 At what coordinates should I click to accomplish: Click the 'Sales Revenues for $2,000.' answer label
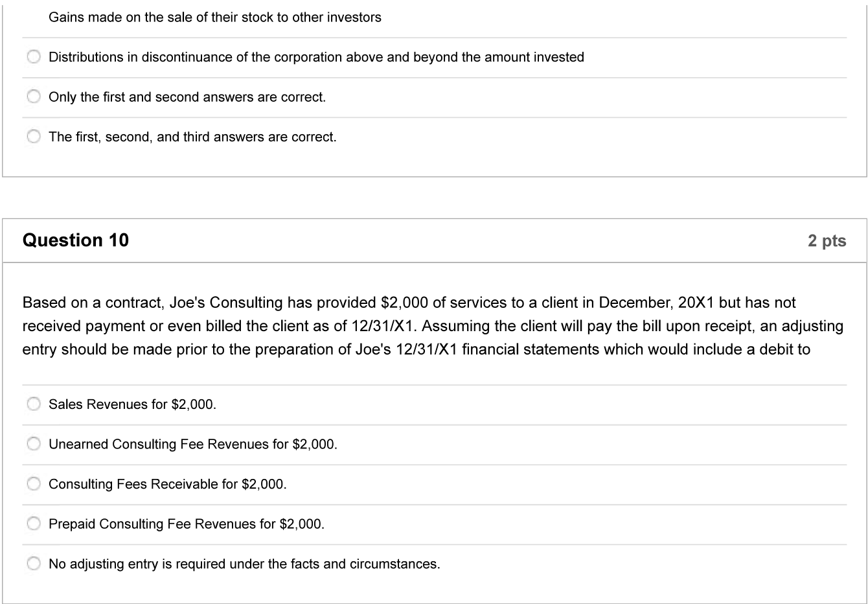(132, 404)
